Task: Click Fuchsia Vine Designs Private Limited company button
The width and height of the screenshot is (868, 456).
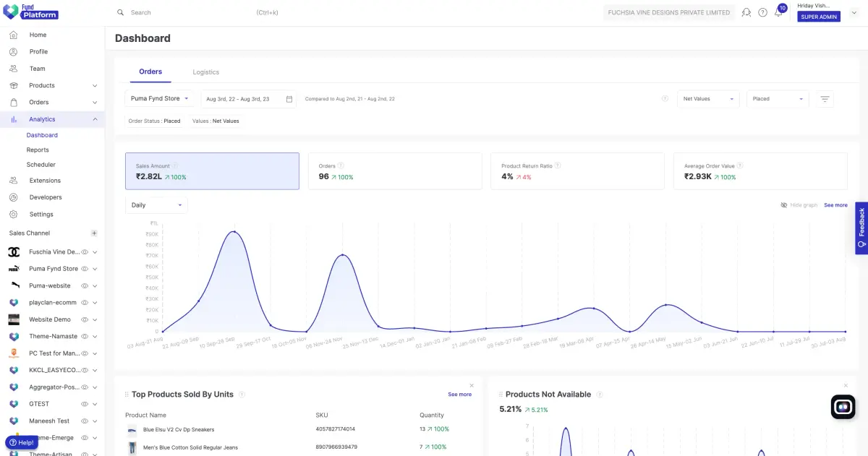Action: [x=669, y=12]
